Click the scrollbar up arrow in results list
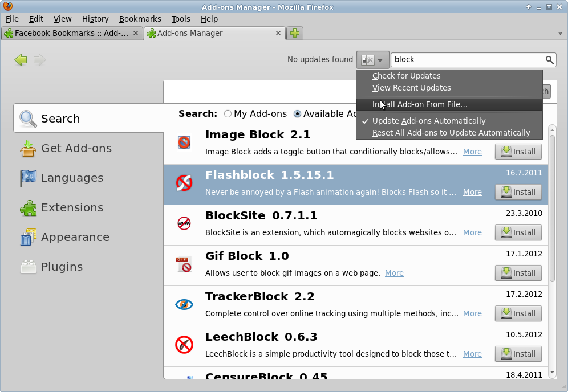 pyautogui.click(x=552, y=129)
